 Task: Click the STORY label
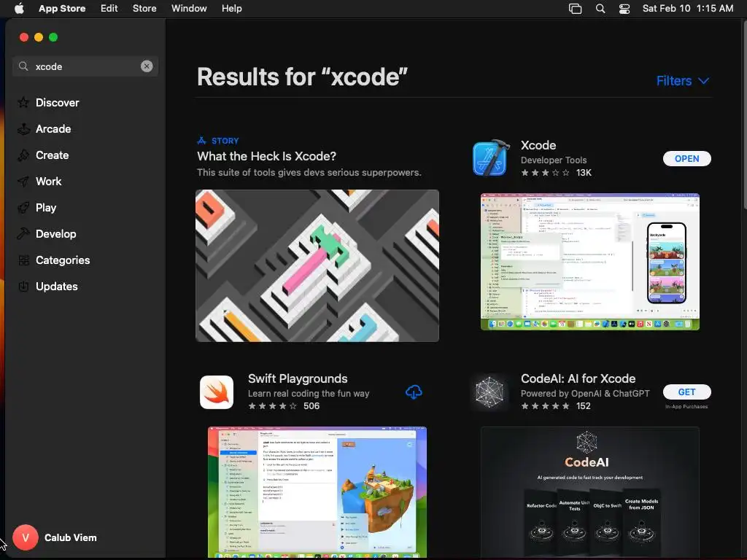pos(225,141)
